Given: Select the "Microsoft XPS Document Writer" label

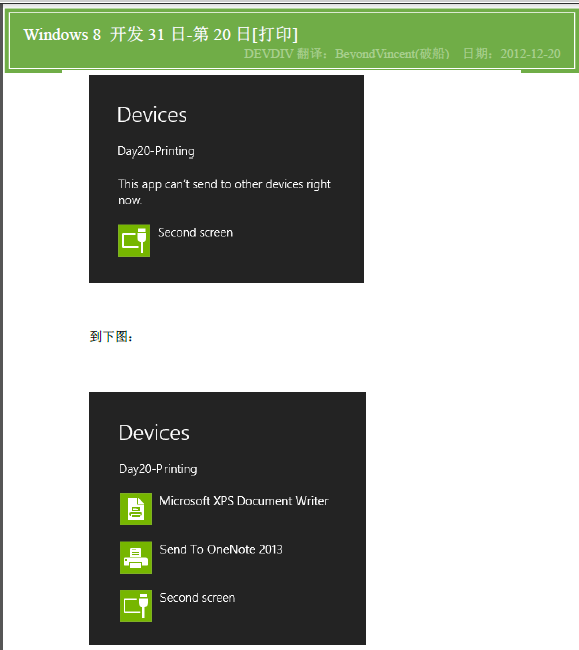Looking at the screenshot, I should [x=244, y=501].
